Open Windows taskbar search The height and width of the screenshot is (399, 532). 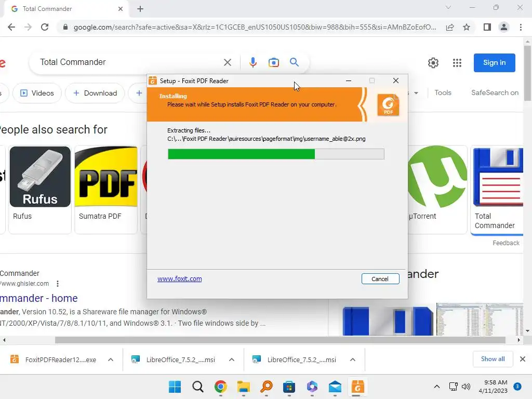pos(198,387)
